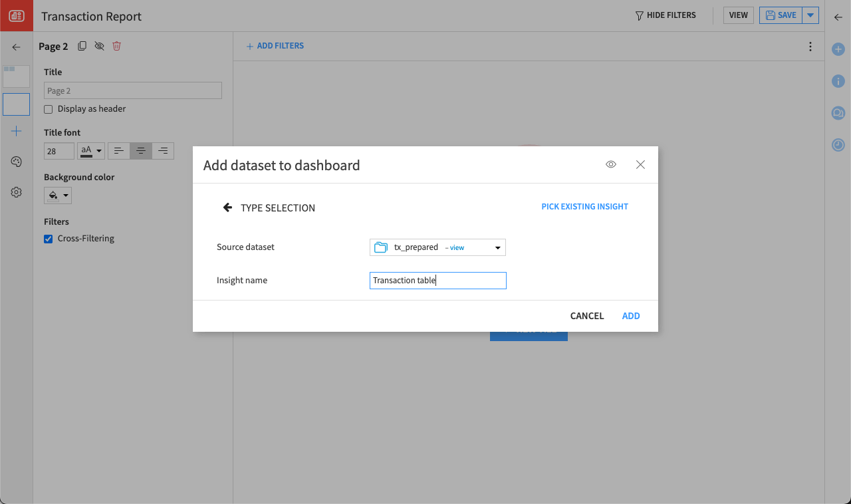Image resolution: width=851 pixels, height=504 pixels.
Task: Open the Background color swatch picker
Action: [x=57, y=195]
